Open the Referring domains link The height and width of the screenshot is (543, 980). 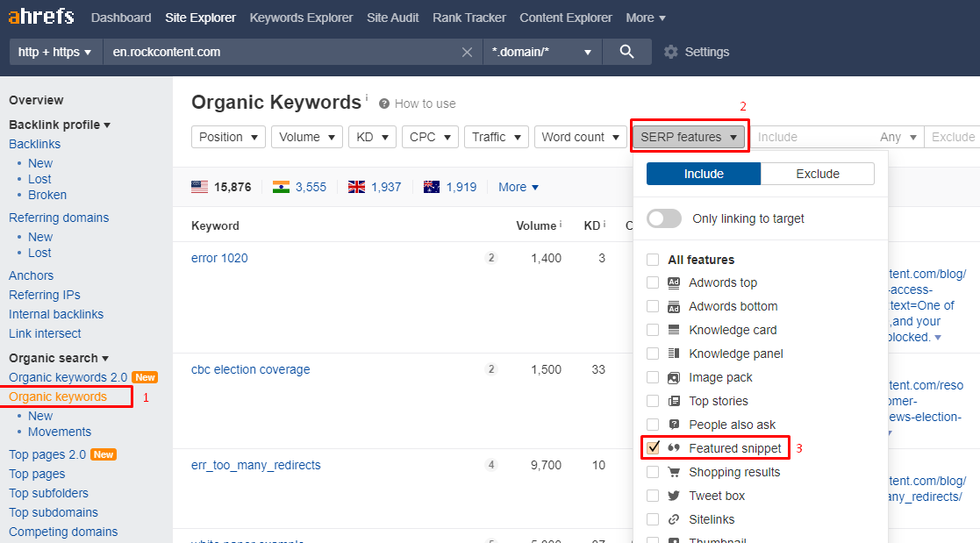(x=59, y=218)
